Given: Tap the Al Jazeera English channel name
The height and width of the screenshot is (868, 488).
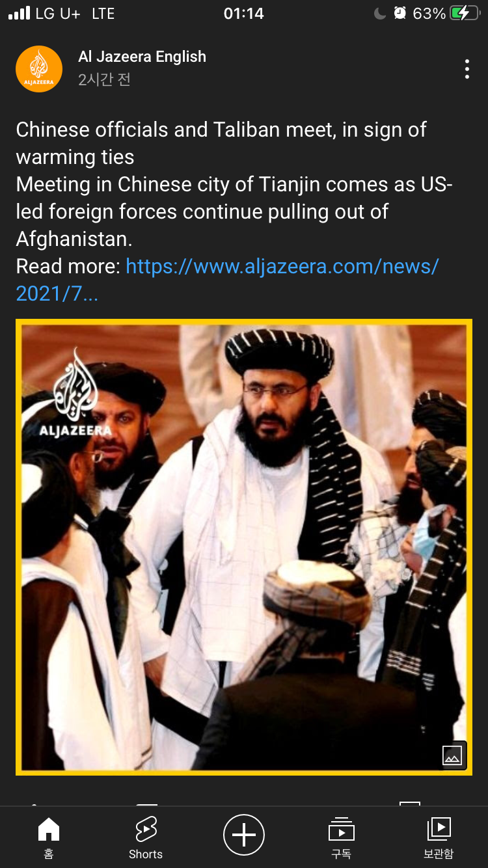Looking at the screenshot, I should click(142, 57).
